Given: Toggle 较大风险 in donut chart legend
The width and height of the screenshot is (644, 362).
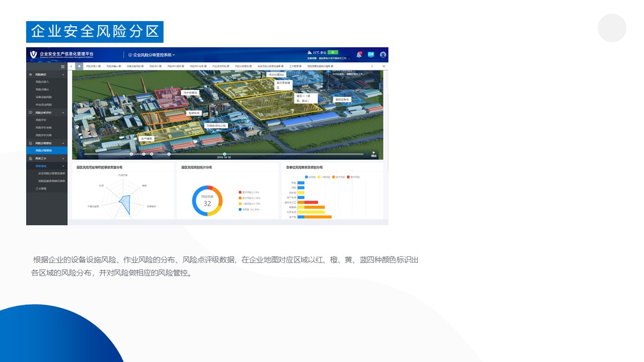Looking at the screenshot, I should click(250, 198).
